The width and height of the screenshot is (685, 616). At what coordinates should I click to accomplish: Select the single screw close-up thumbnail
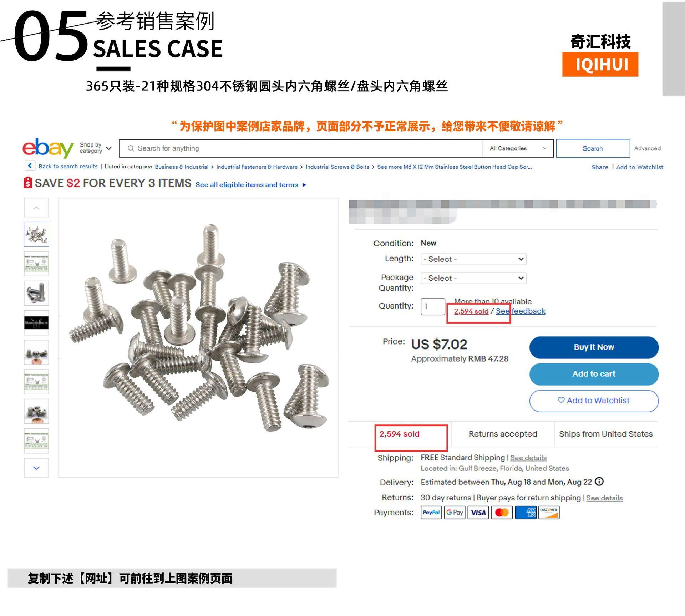pos(36,293)
